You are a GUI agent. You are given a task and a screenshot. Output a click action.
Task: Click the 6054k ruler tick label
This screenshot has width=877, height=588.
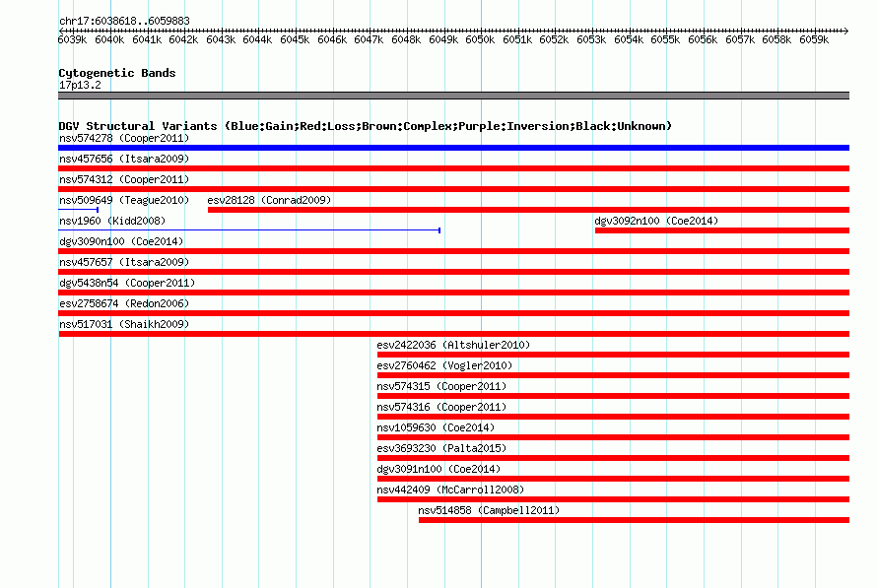[x=629, y=39]
